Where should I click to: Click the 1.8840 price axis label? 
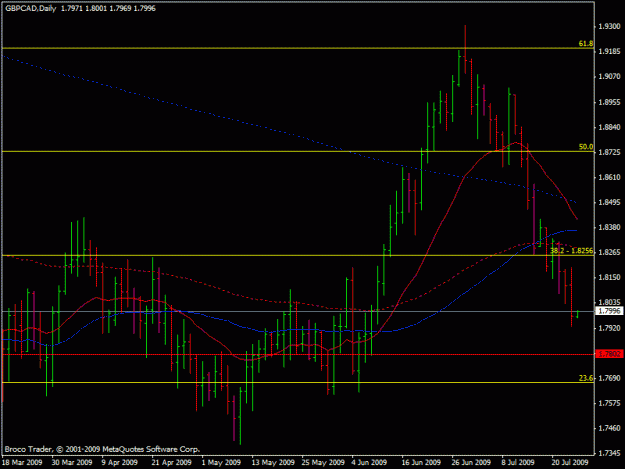pyautogui.click(x=609, y=127)
